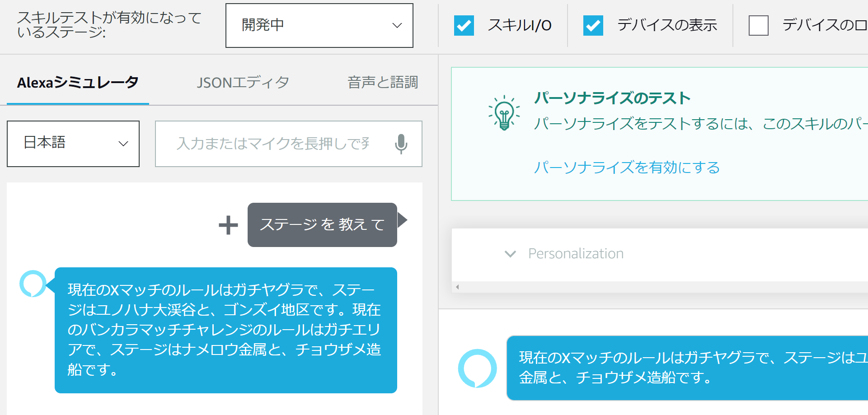Click the スキルテストが有効になっているステージ label
This screenshot has width=868, height=415.
(x=109, y=25)
